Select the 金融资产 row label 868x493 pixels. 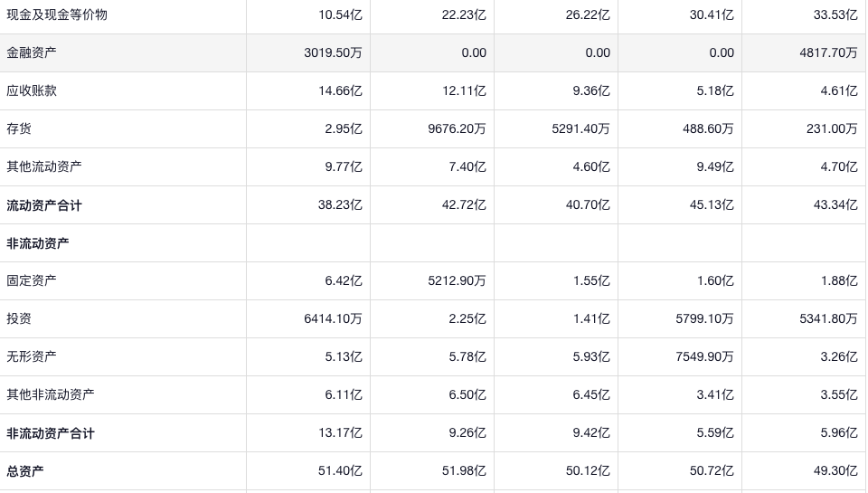coord(32,52)
